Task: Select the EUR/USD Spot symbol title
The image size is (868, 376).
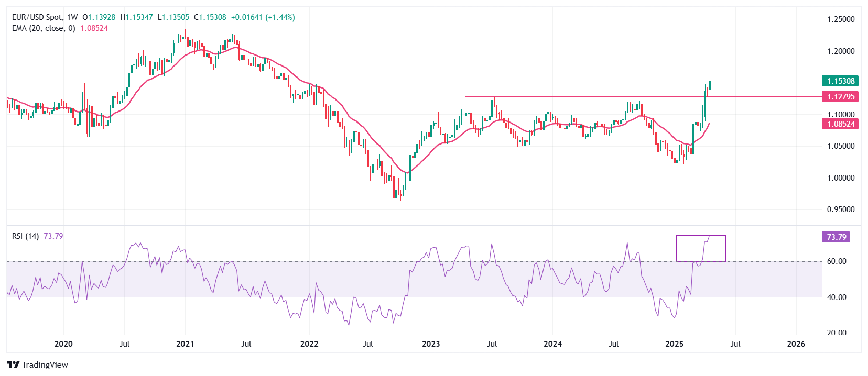Action: click(x=37, y=17)
